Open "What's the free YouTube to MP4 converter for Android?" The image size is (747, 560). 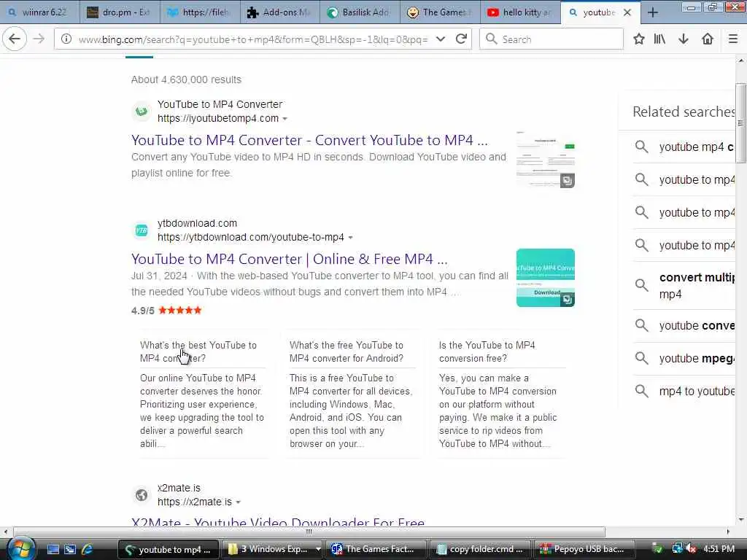347,351
